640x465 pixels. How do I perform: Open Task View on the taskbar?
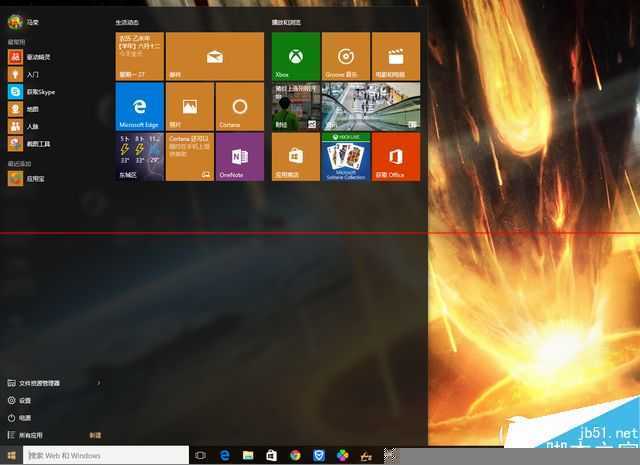click(x=200, y=455)
